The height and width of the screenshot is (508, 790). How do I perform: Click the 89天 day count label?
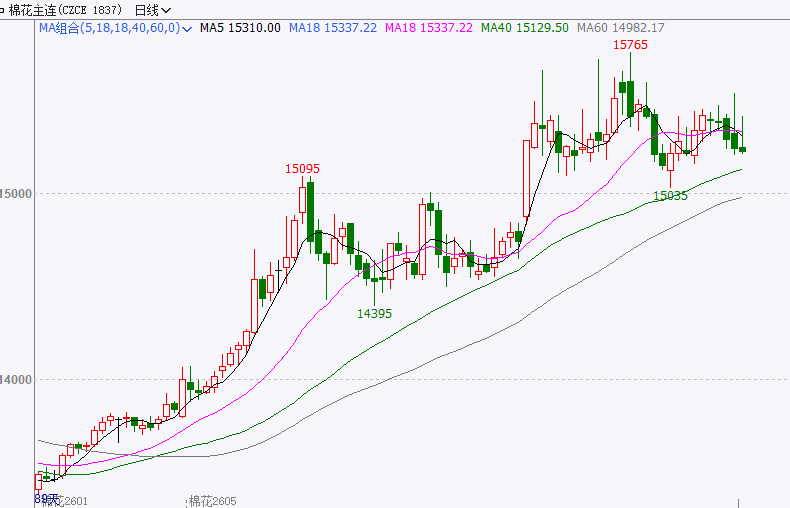(x=45, y=496)
